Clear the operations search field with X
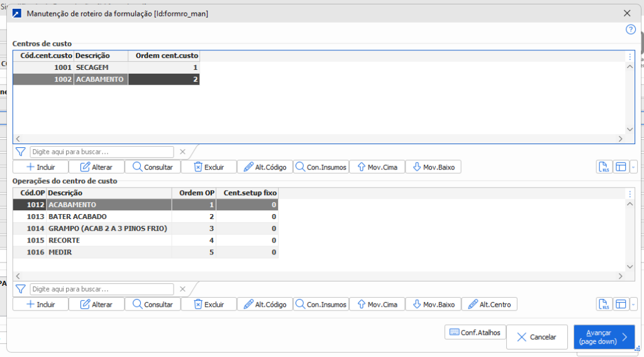The height and width of the screenshot is (357, 644). [182, 289]
